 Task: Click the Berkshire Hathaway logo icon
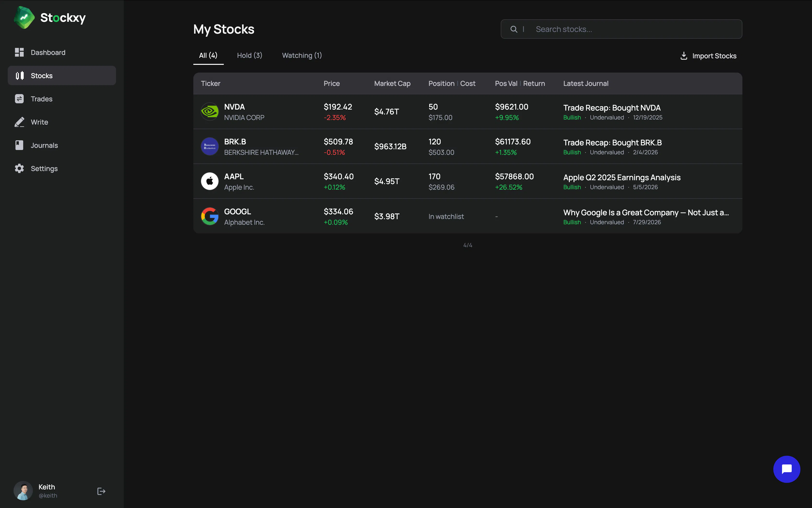(210, 146)
